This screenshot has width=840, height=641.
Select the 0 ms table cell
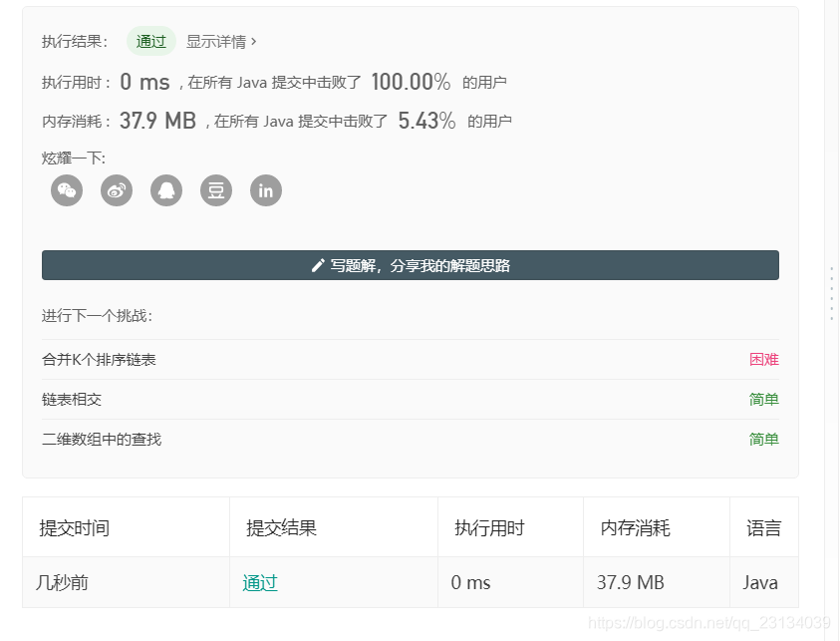510,582
